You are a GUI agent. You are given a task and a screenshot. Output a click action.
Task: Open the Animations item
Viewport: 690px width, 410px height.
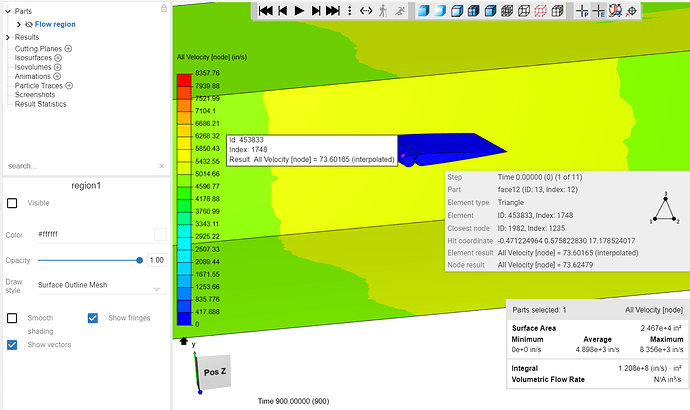tap(33, 76)
